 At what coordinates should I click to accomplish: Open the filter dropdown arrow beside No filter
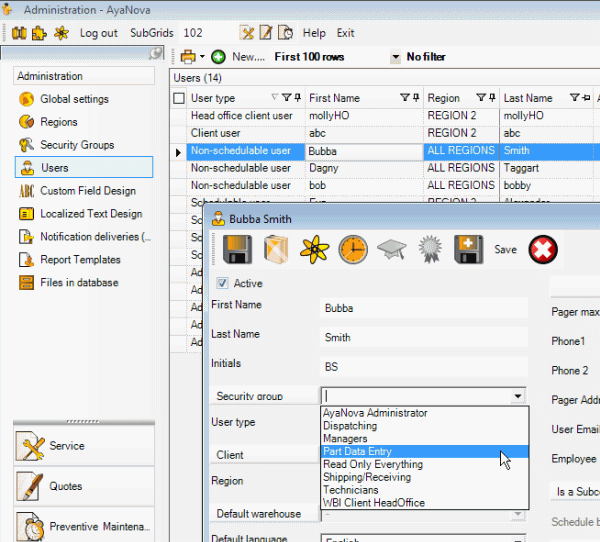click(396, 57)
